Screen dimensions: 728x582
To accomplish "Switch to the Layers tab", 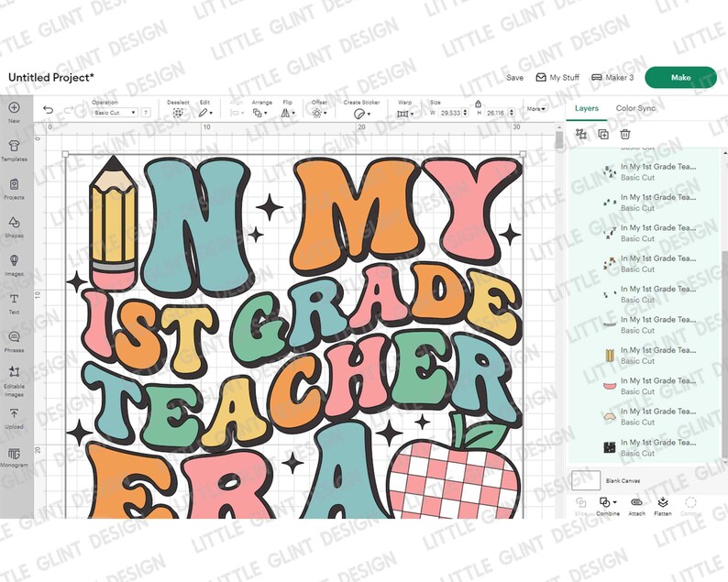I will click(x=587, y=108).
